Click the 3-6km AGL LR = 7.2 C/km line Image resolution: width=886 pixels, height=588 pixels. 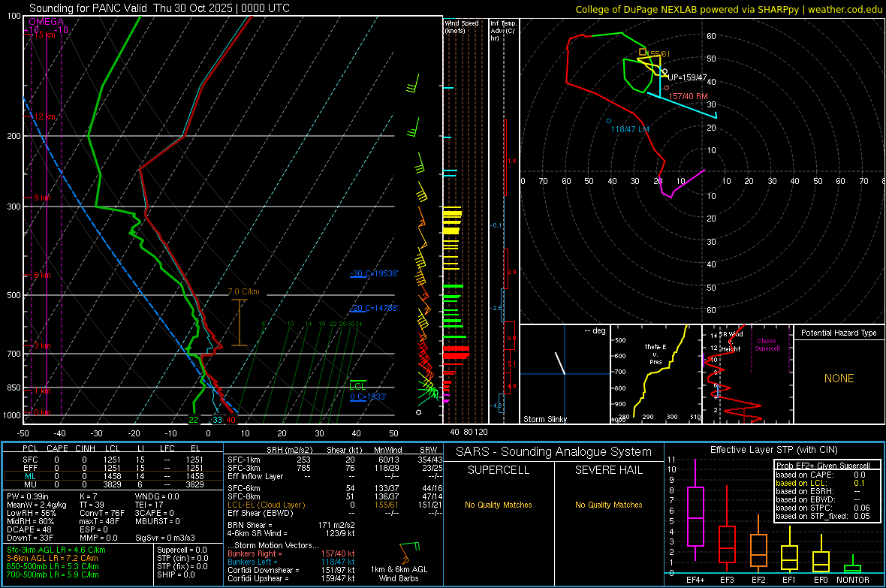pos(52,558)
